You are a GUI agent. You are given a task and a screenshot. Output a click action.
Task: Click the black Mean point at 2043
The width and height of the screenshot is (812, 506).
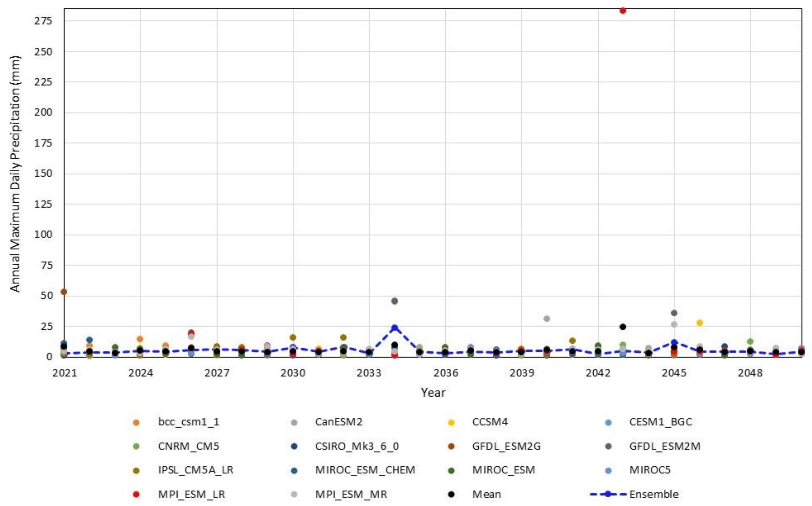[x=623, y=327]
